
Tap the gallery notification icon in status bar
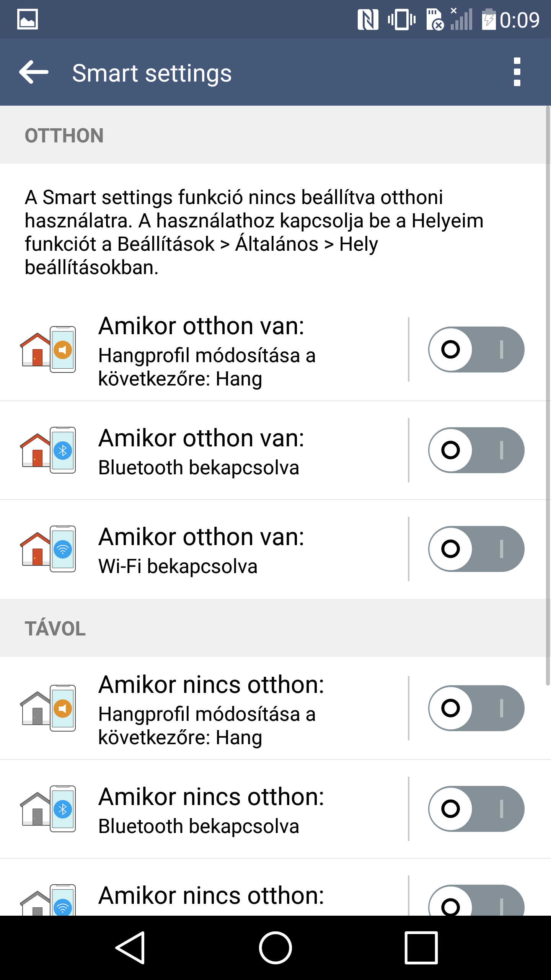(x=28, y=19)
